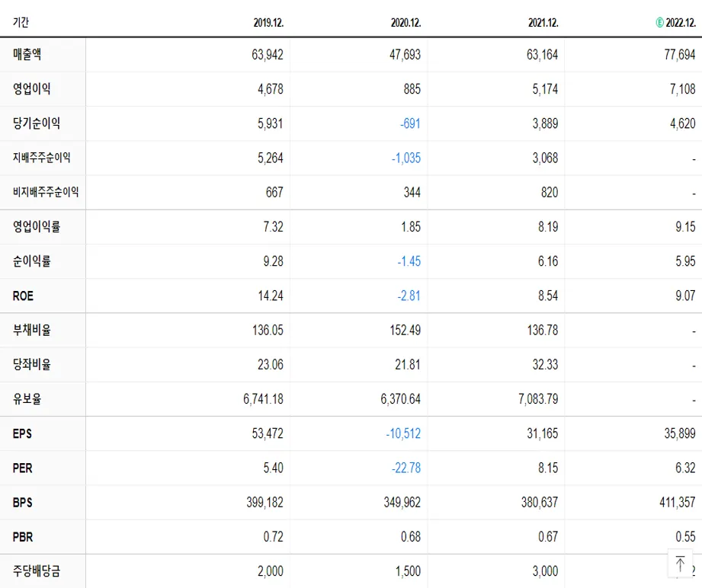Select ROE value 14.24
The width and height of the screenshot is (702, 588).
[271, 296]
